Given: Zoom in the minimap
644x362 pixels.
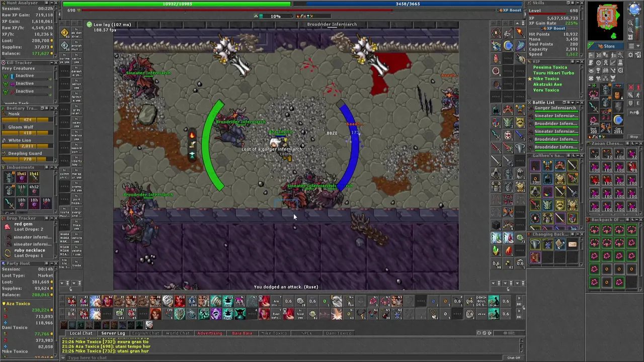Looking at the screenshot, I should point(630,30).
